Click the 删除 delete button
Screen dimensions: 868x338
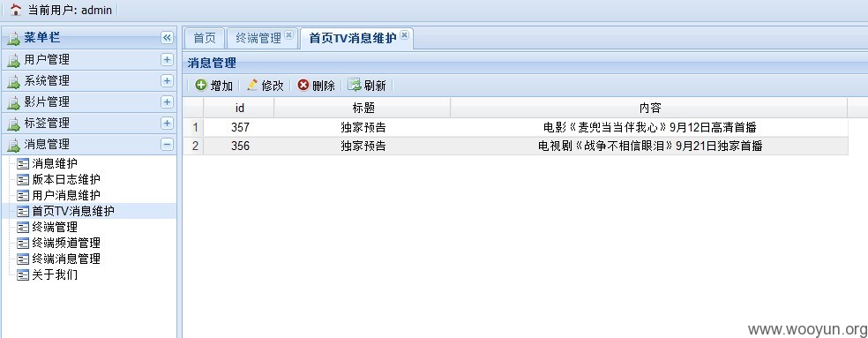(316, 86)
